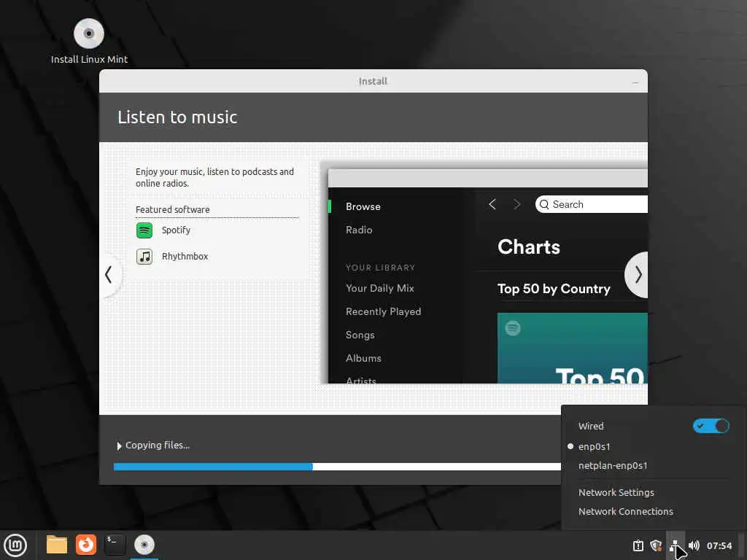Viewport: 747px width, 560px height.
Task: Click the network tray icon
Action: point(675,545)
